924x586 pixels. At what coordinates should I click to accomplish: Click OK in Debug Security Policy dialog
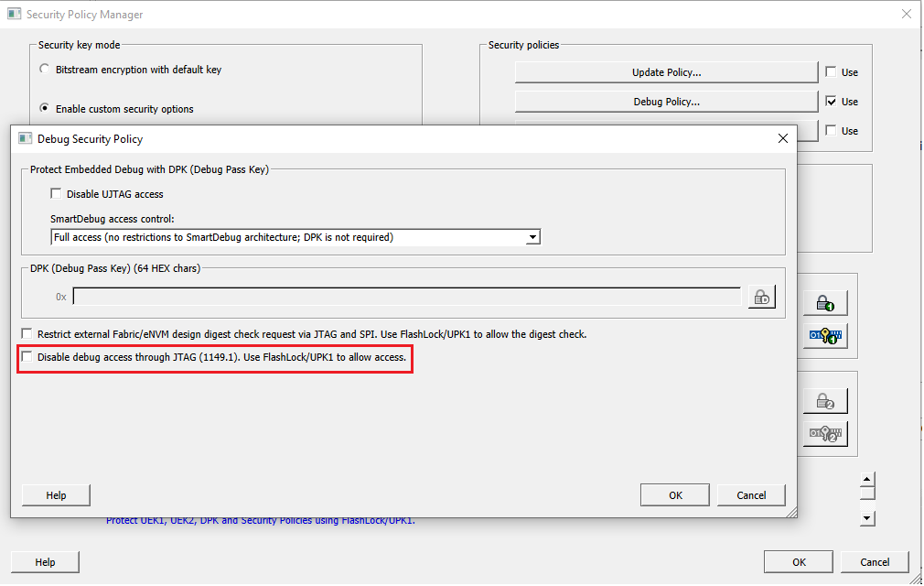pyautogui.click(x=675, y=495)
